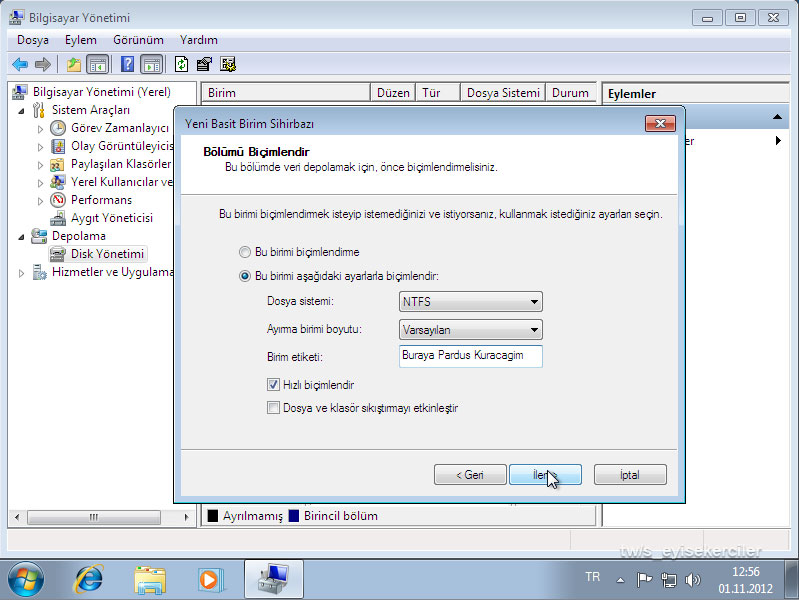Click the Performans icon
799x600 pixels.
coord(58,200)
